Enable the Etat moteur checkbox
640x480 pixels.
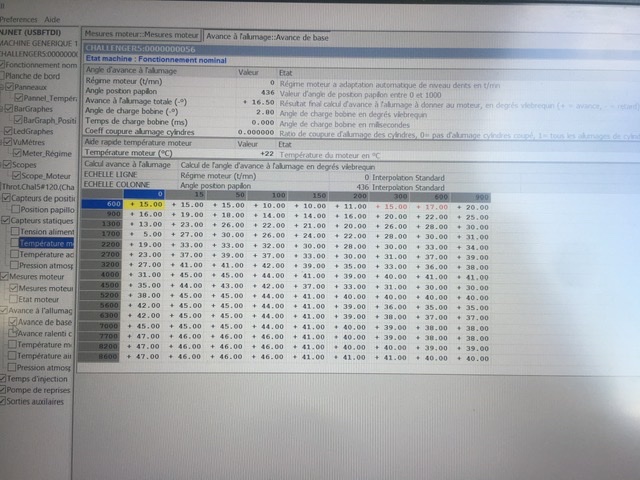14,299
